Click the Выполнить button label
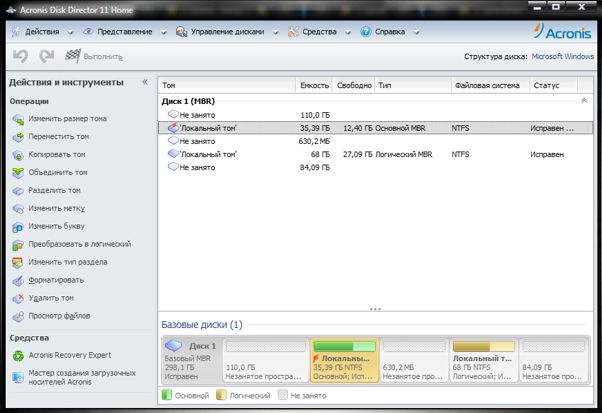 (x=103, y=57)
